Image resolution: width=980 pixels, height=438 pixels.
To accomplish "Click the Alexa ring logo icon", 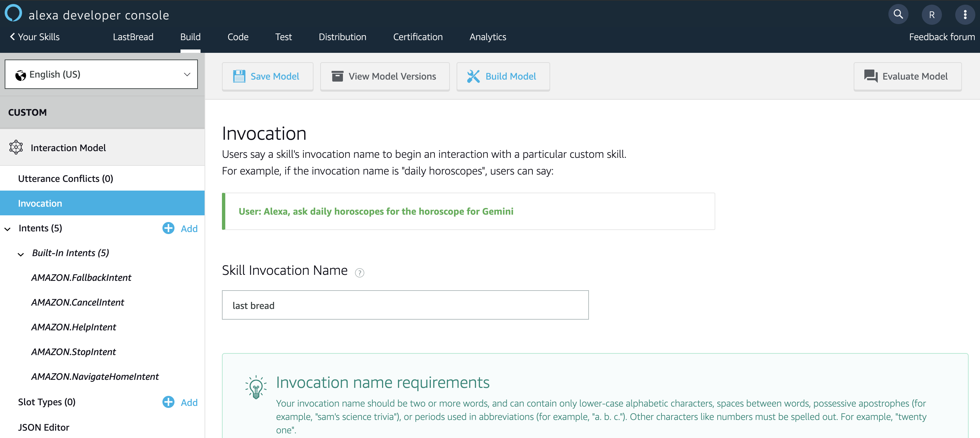I will (13, 13).
